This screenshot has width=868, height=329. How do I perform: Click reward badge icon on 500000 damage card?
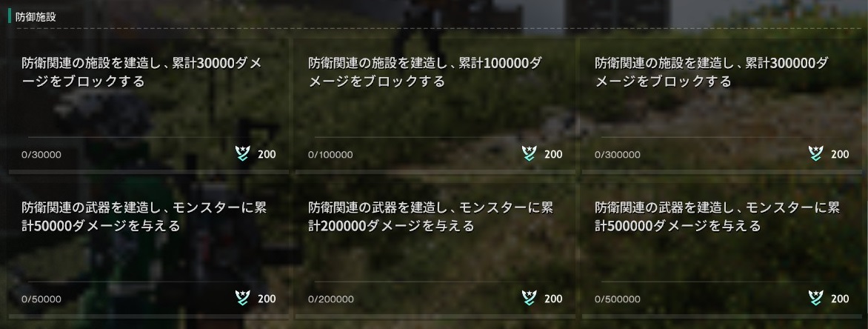click(x=816, y=298)
